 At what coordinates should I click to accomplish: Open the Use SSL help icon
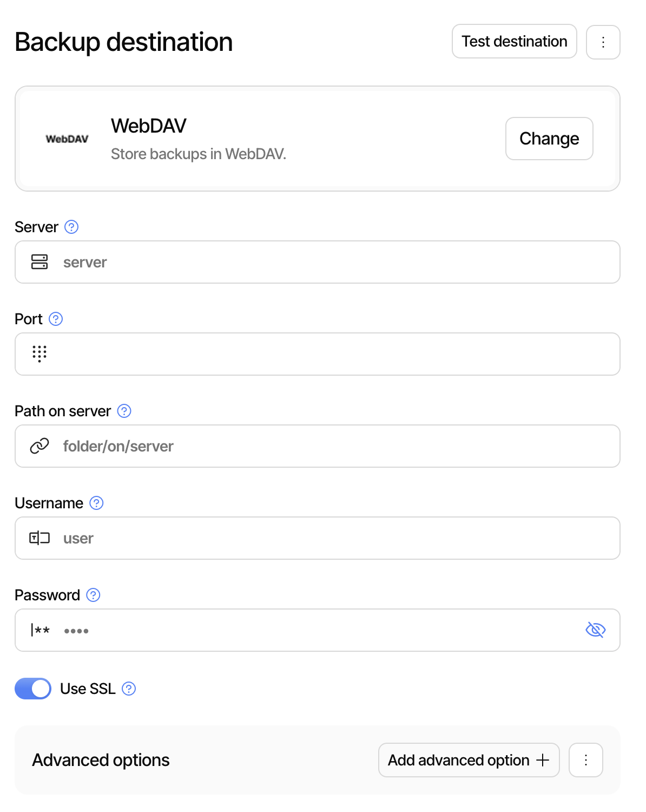pos(129,689)
